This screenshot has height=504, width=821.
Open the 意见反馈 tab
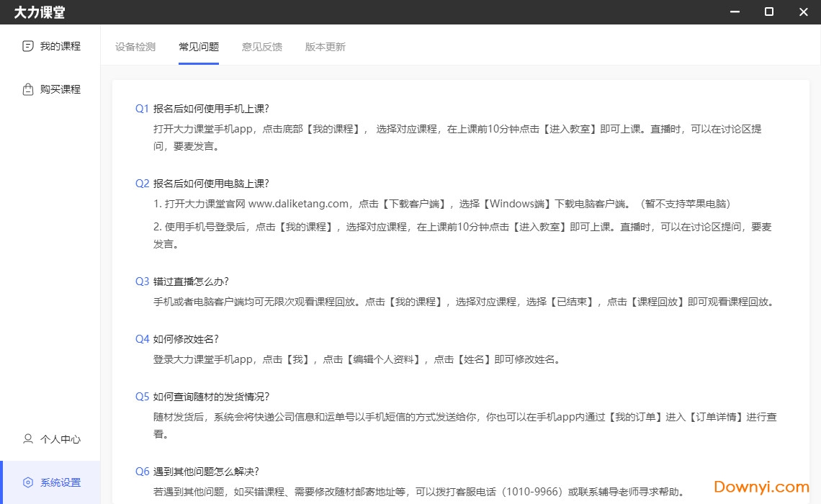pyautogui.click(x=262, y=47)
